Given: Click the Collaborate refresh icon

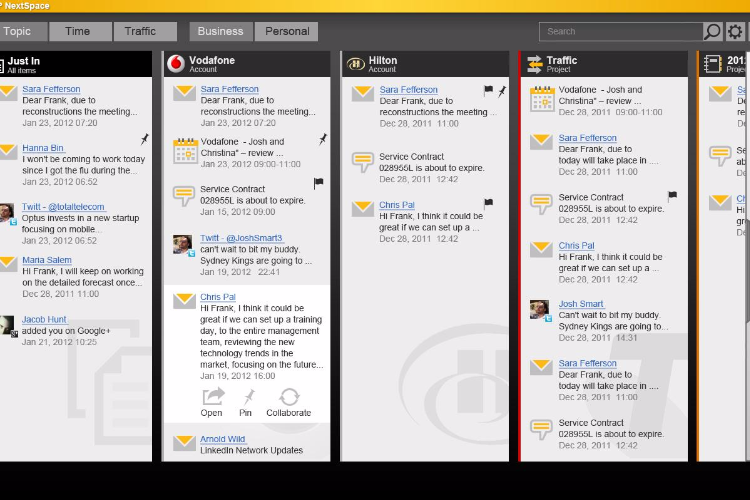Looking at the screenshot, I should (x=289, y=397).
